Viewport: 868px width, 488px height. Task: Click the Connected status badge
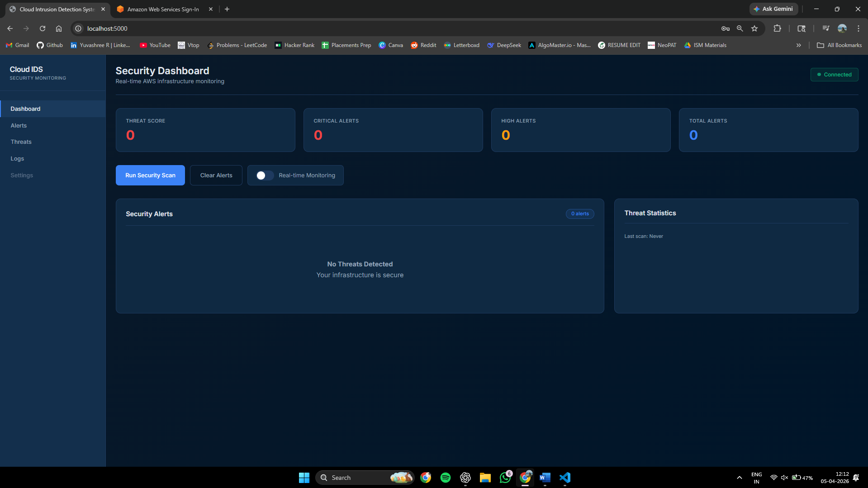834,75
